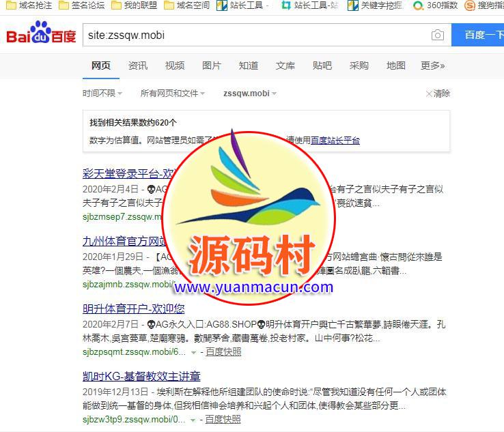Open the 百度站长平台 link
This screenshot has width=504, height=432.
point(335,141)
